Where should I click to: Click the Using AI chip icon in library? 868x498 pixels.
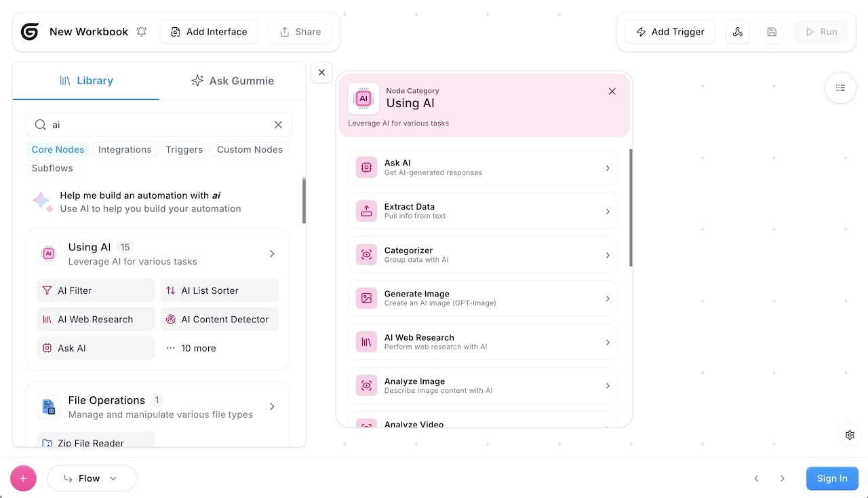tap(48, 254)
